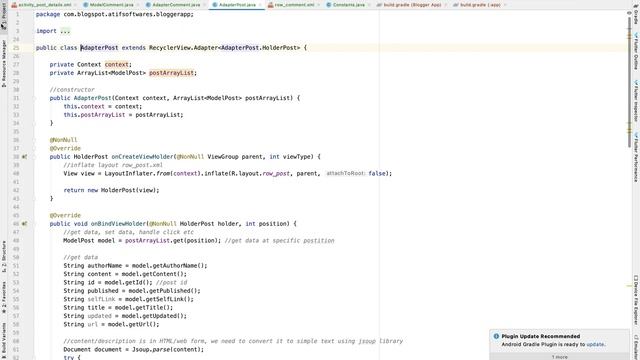
Task: Click override gutter icon for onCreateViewHolder
Action: point(24,157)
